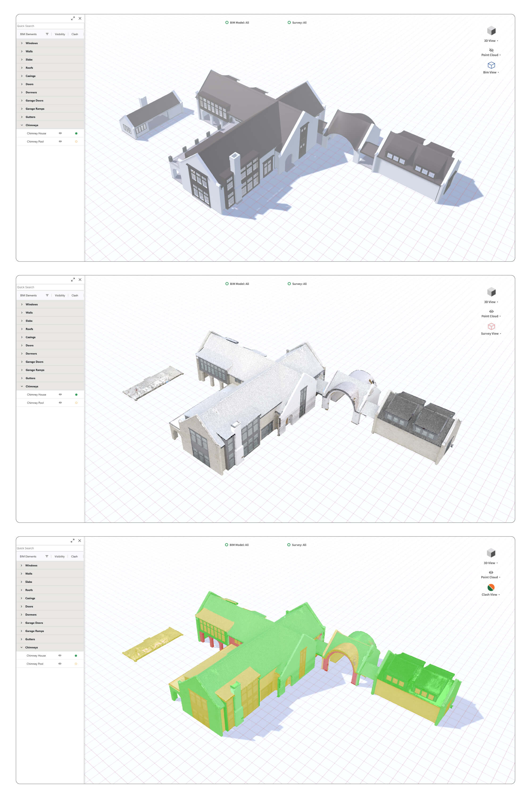The width and height of the screenshot is (532, 798).
Task: Click the Survey View red cube icon
Action: click(x=491, y=326)
